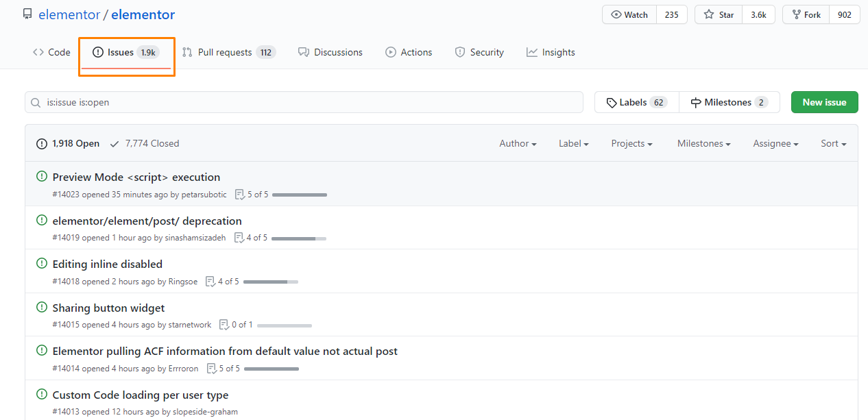868x420 pixels.
Task: Expand the Label filter dropdown
Action: [x=574, y=143]
